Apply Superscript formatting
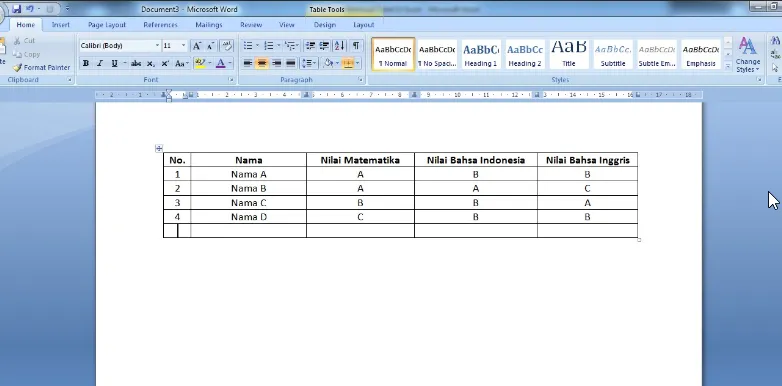This screenshot has width=782, height=386. coord(165,63)
